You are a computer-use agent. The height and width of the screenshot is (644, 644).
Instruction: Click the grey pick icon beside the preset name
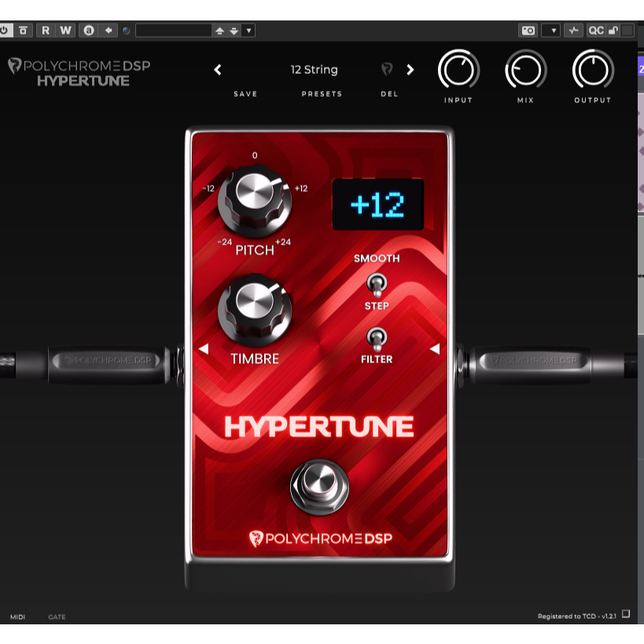point(387,69)
